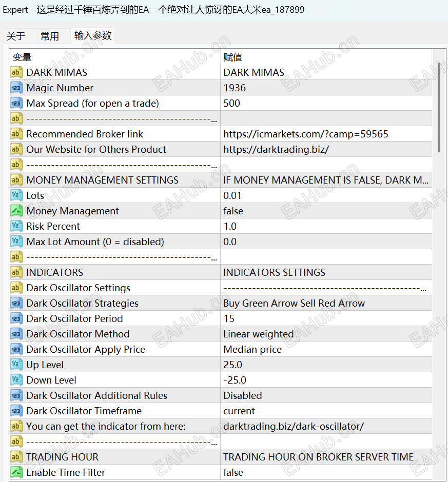Click the https://darktrading.biz/ website value
The image size is (448, 482).
click(276, 149)
